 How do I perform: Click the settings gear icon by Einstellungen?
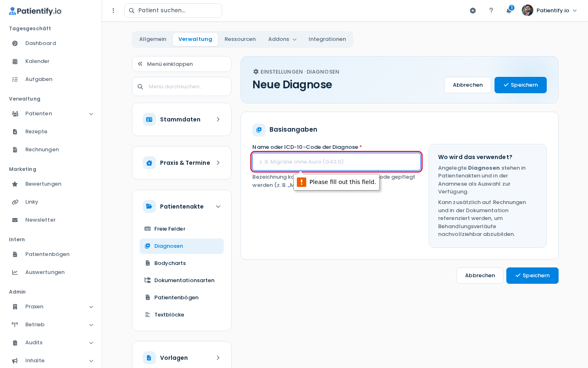[256, 72]
